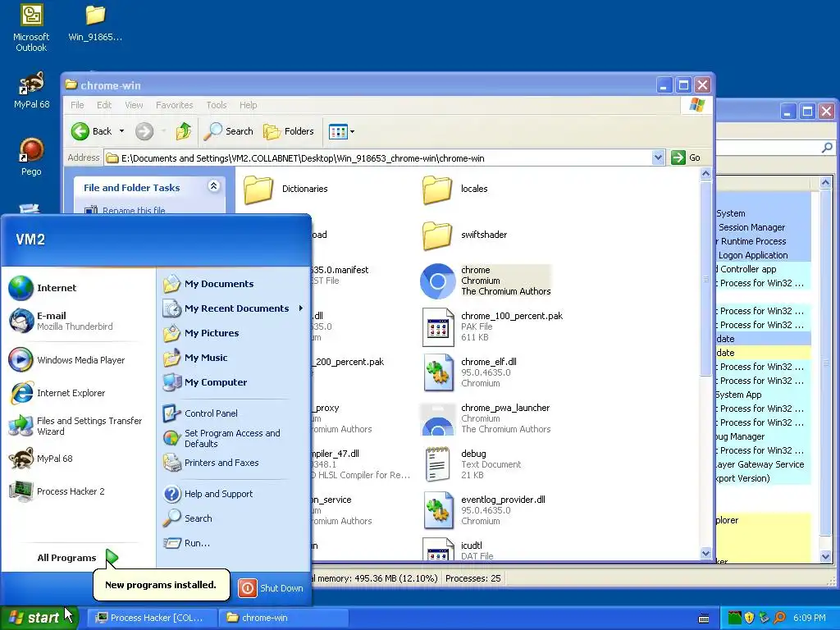Open the View menu

(x=134, y=105)
